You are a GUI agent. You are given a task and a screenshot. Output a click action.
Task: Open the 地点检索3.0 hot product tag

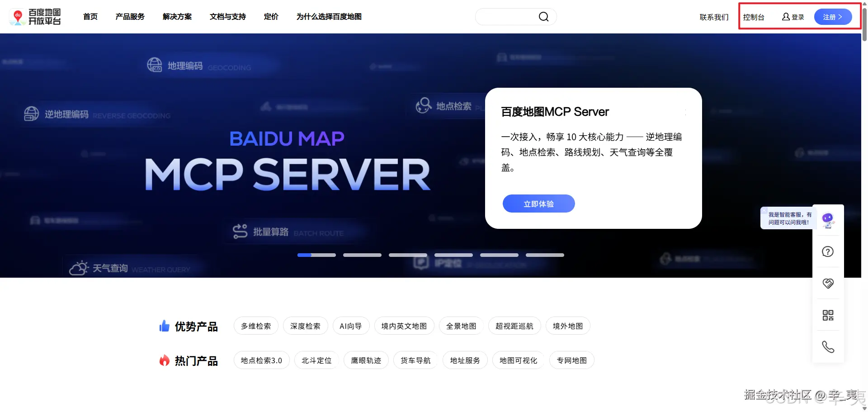coord(261,360)
